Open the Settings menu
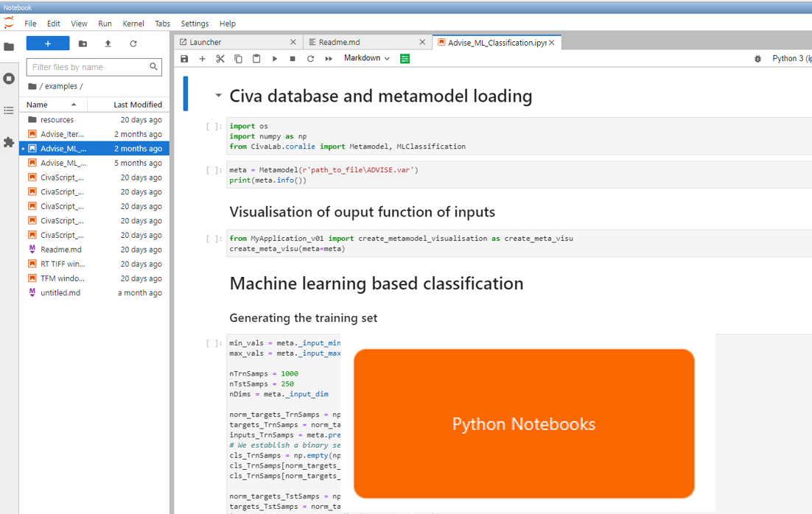 click(x=195, y=24)
